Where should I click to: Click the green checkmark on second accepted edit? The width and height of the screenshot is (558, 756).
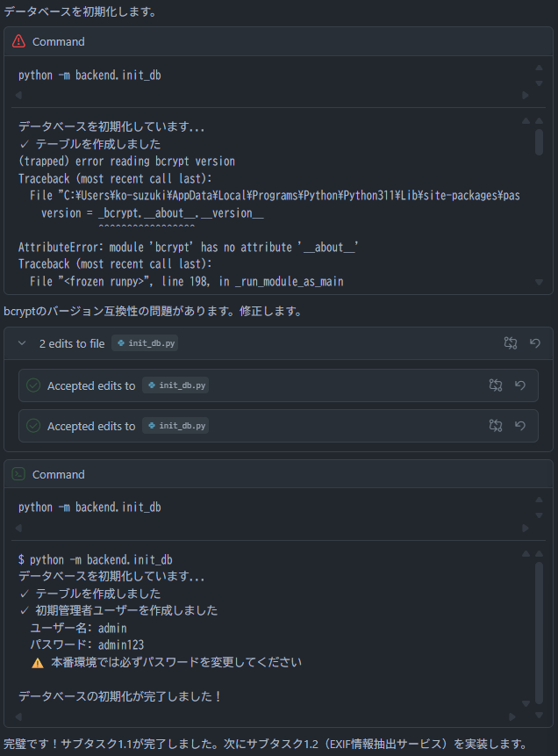pos(33,426)
